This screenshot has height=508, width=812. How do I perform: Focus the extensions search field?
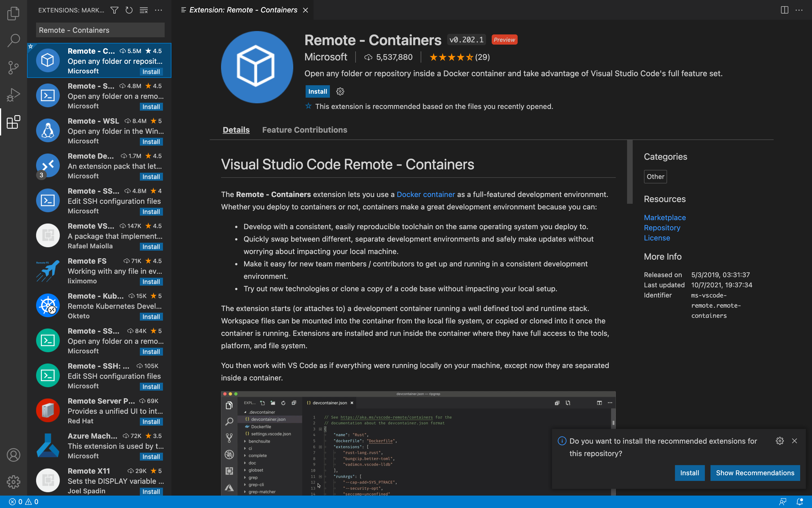100,30
